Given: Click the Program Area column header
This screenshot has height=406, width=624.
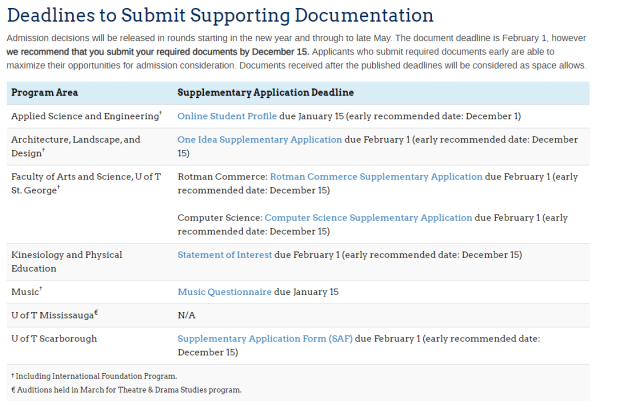Looking at the screenshot, I should [x=45, y=92].
